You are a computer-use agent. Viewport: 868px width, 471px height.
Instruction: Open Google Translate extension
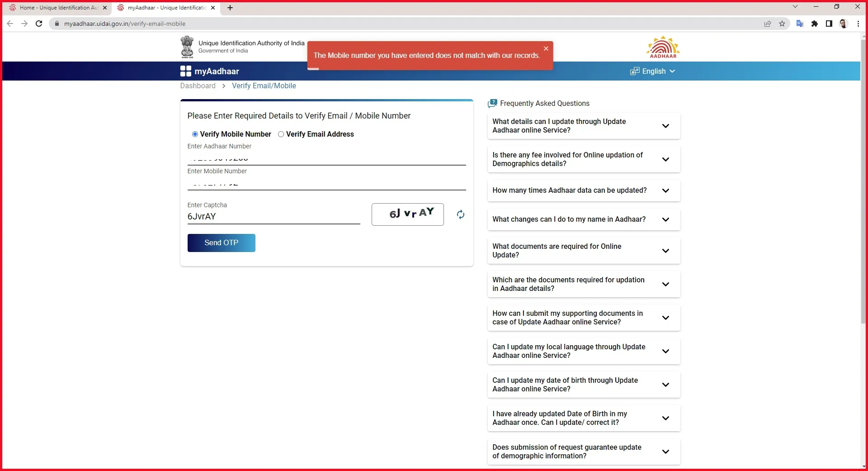pos(800,24)
